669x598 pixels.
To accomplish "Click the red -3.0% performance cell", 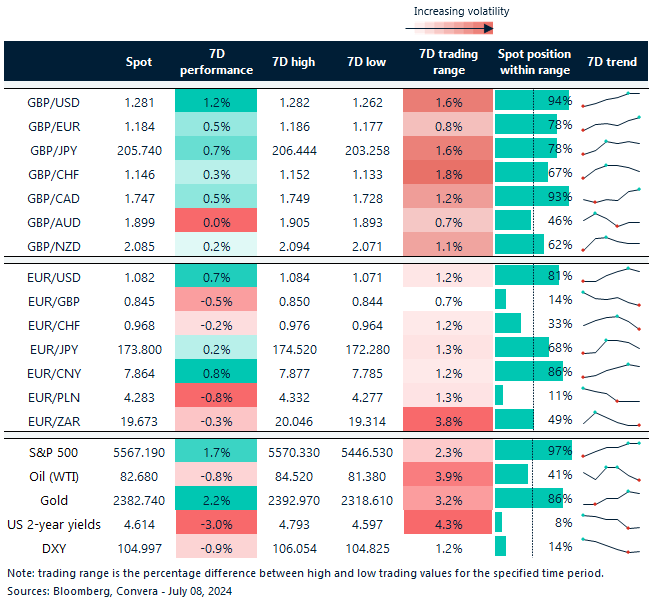I will 215,521.
